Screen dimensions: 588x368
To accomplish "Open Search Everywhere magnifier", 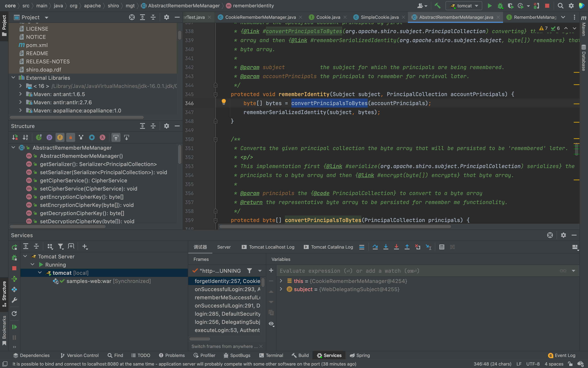I will tap(560, 6).
